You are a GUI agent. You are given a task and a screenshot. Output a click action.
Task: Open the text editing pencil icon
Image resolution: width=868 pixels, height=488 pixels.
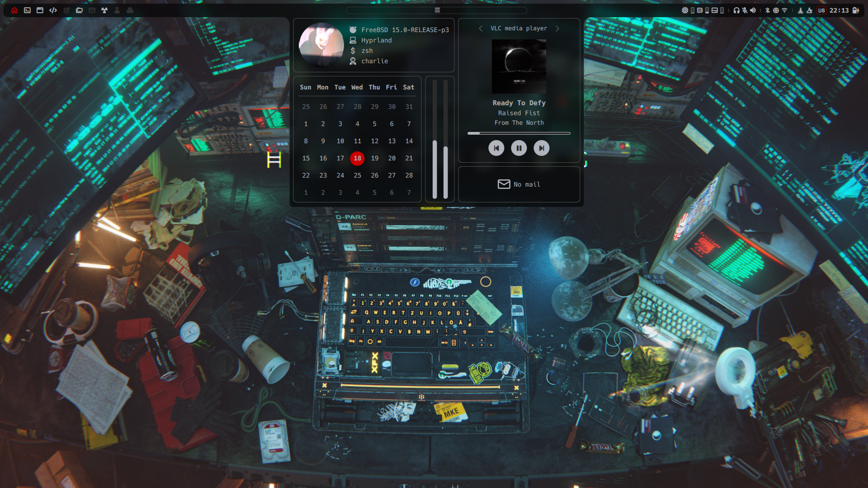click(x=66, y=10)
